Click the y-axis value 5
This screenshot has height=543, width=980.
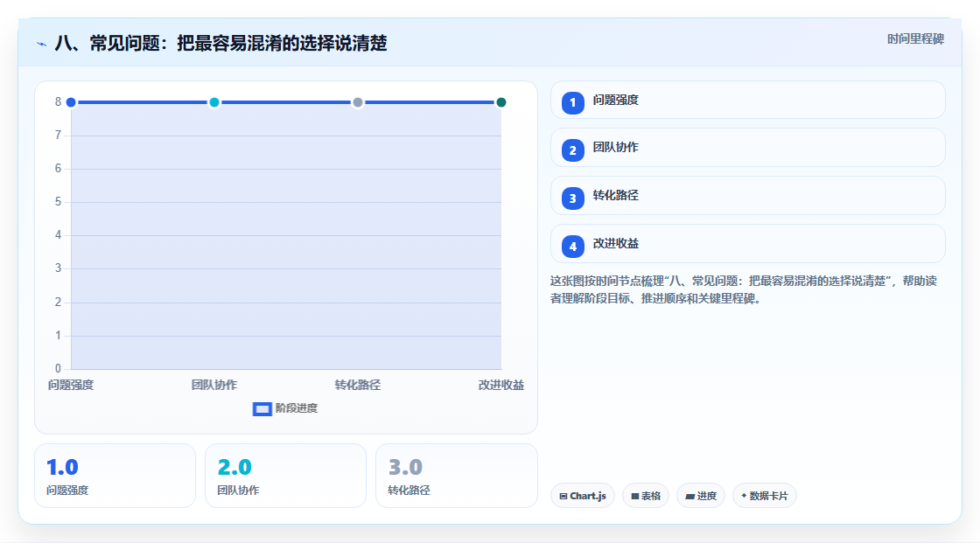pos(58,202)
